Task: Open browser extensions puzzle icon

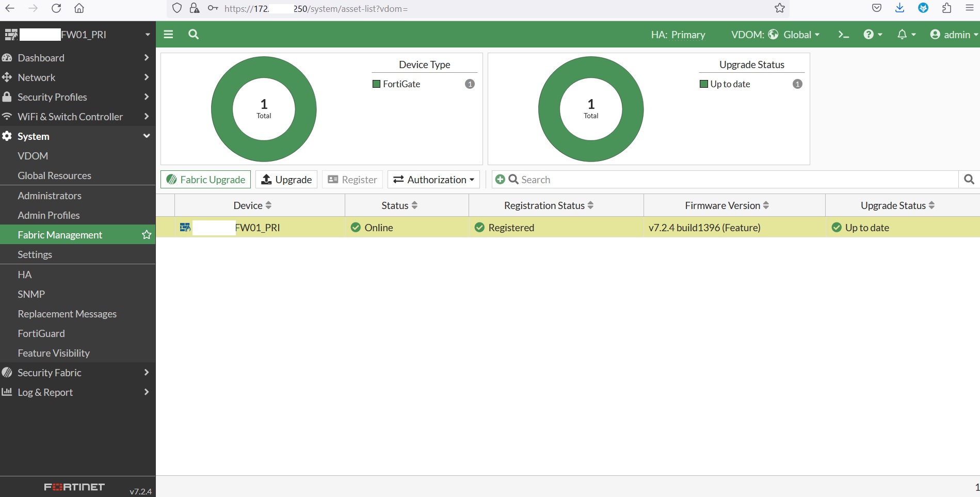Action: [946, 8]
